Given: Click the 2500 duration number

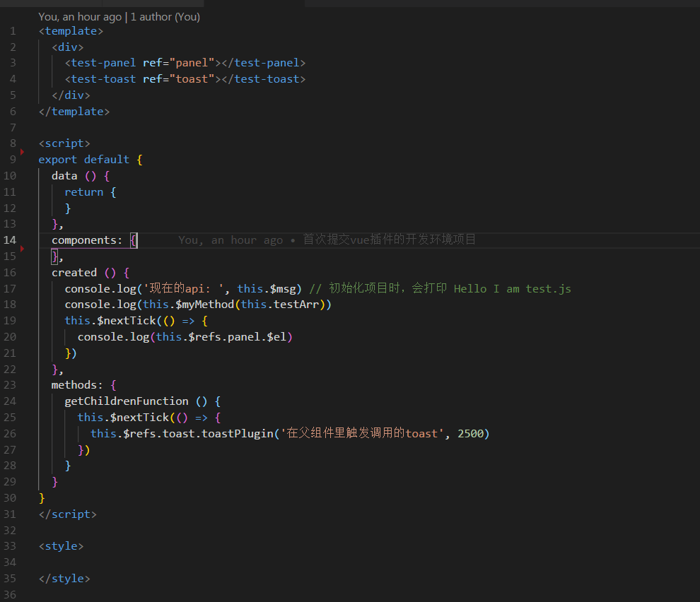Looking at the screenshot, I should pos(470,433).
